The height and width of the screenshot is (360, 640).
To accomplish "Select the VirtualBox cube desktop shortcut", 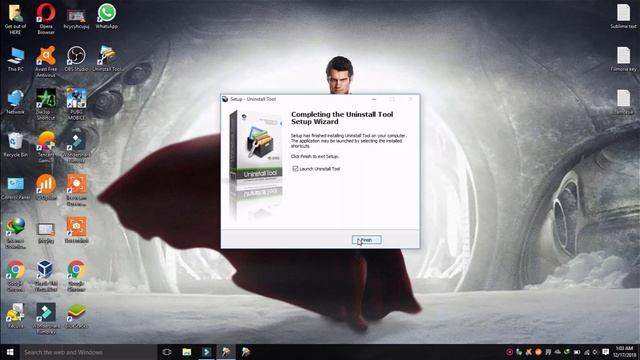I will (x=46, y=276).
